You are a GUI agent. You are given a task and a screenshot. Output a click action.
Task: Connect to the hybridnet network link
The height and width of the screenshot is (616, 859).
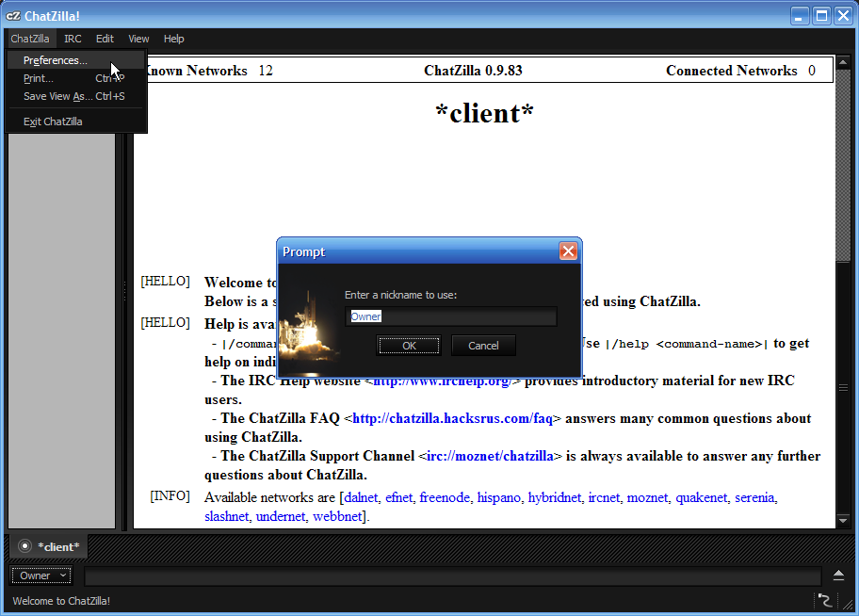[555, 497]
